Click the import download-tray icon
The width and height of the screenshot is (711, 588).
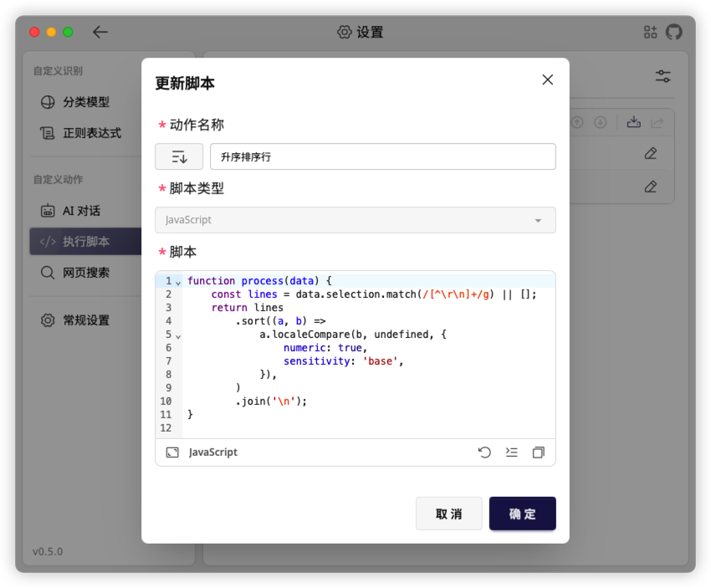pos(634,122)
